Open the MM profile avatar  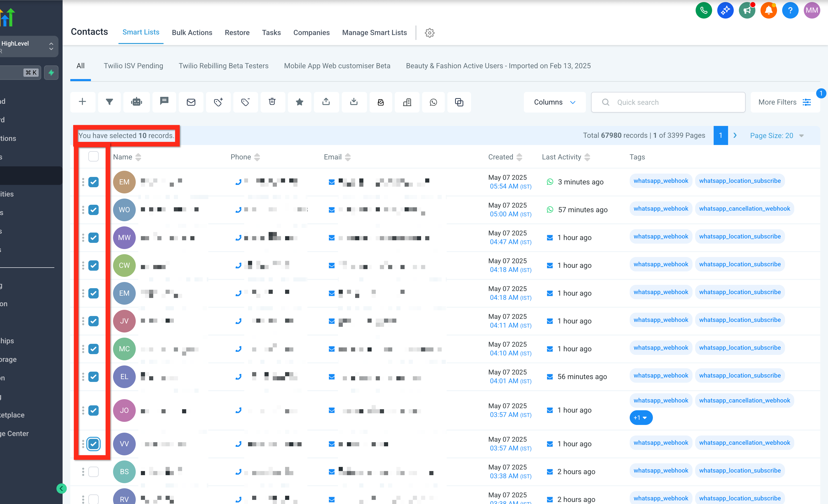[x=812, y=10]
